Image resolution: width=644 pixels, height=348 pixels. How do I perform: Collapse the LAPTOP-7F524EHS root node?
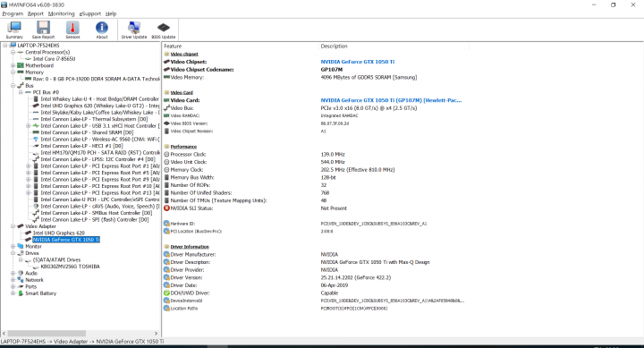(5, 46)
